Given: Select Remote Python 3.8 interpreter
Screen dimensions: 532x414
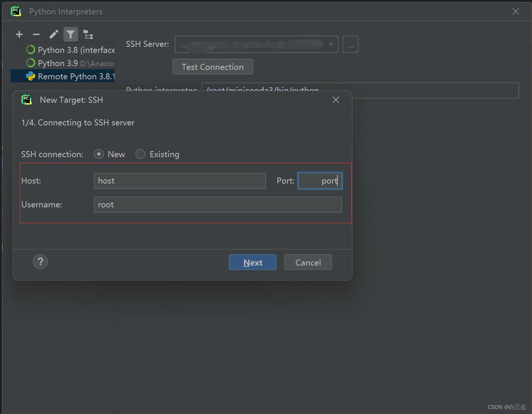Looking at the screenshot, I should 63,76.
